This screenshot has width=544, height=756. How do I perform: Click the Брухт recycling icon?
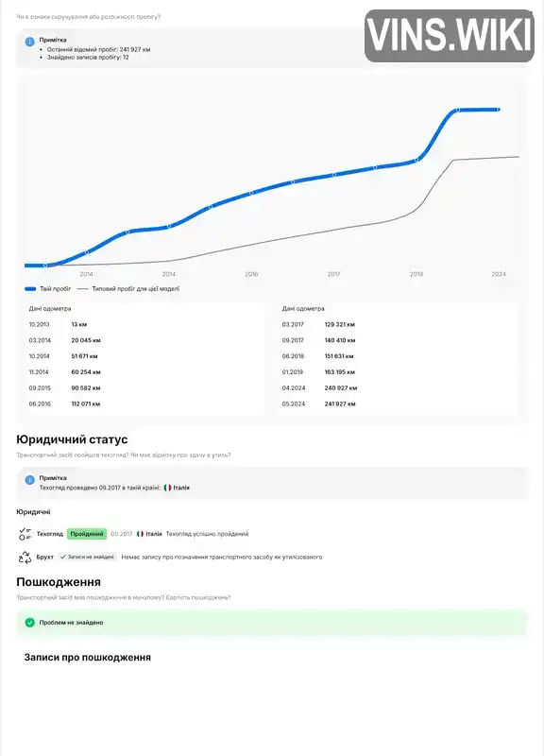(x=25, y=557)
